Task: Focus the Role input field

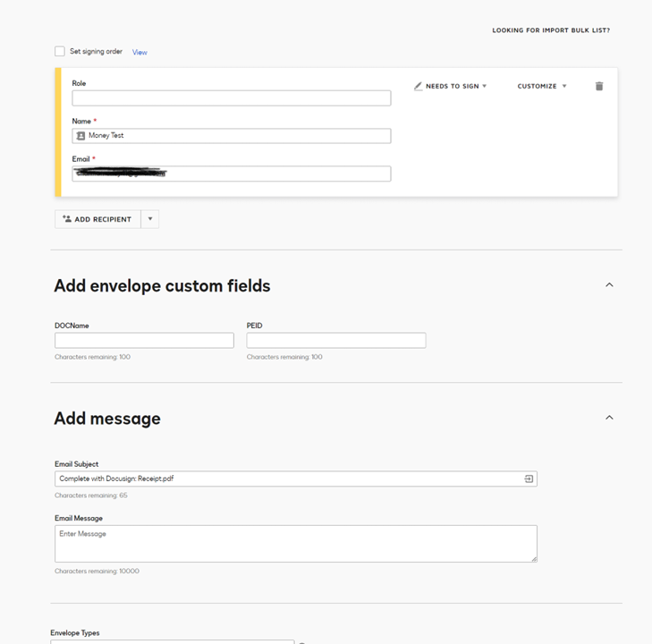Action: [x=231, y=98]
